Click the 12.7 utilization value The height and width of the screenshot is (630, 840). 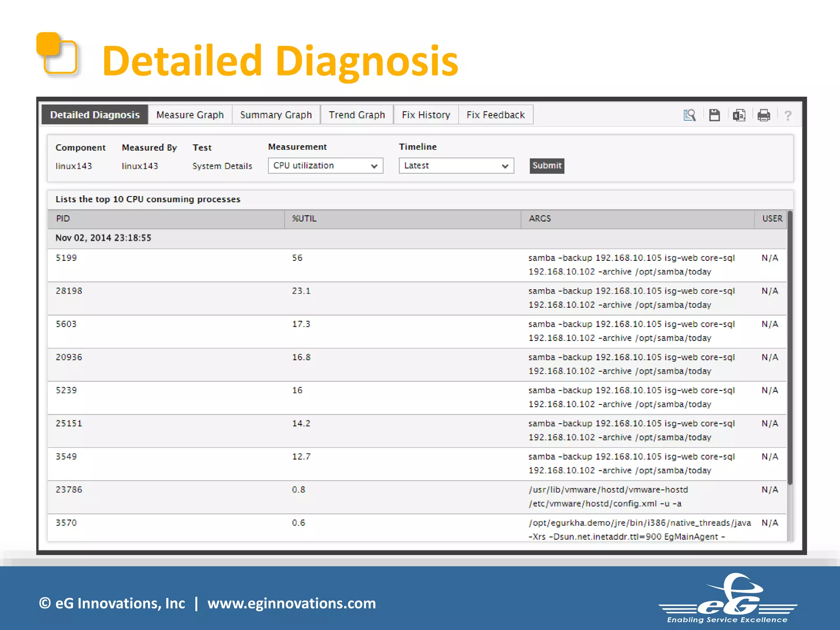click(301, 457)
